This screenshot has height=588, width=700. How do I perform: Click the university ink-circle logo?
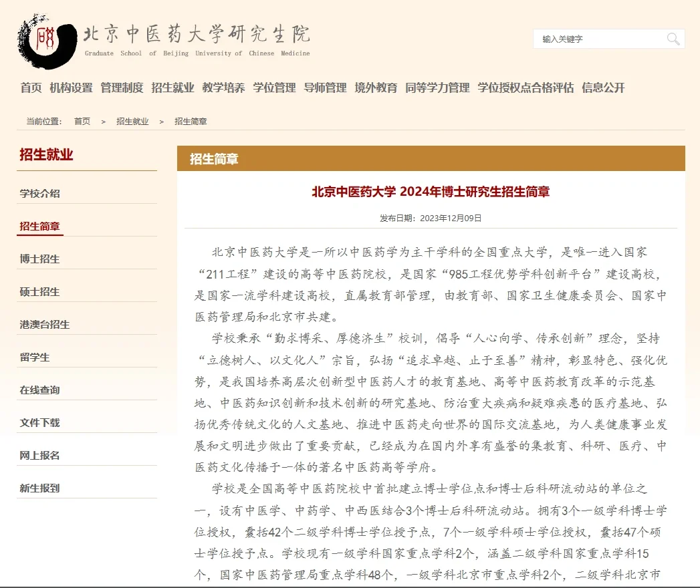[47, 41]
